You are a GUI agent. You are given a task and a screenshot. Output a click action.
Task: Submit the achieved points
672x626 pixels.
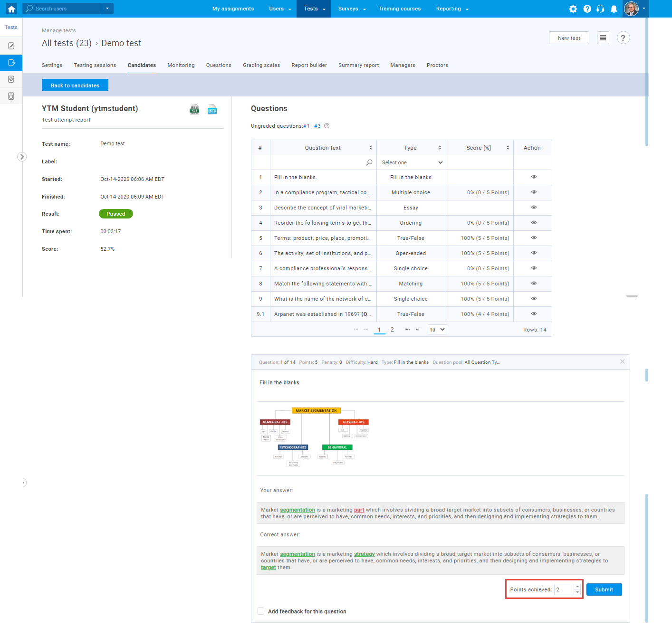click(x=604, y=589)
